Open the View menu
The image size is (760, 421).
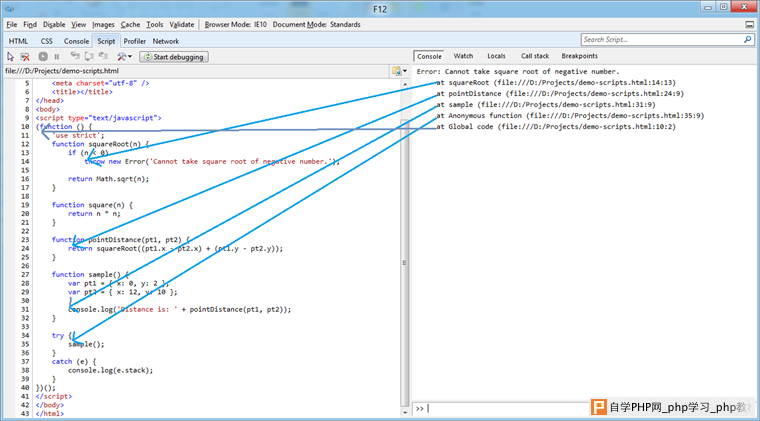click(79, 24)
